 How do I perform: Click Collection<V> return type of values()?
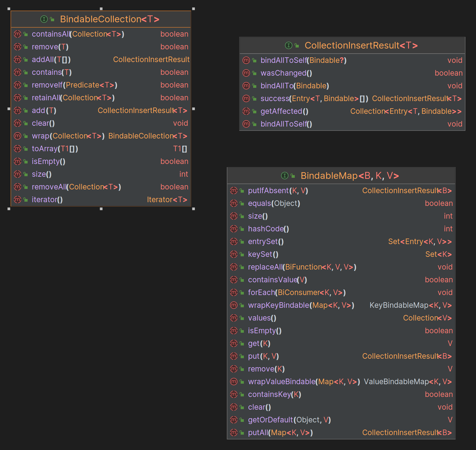[x=427, y=318]
